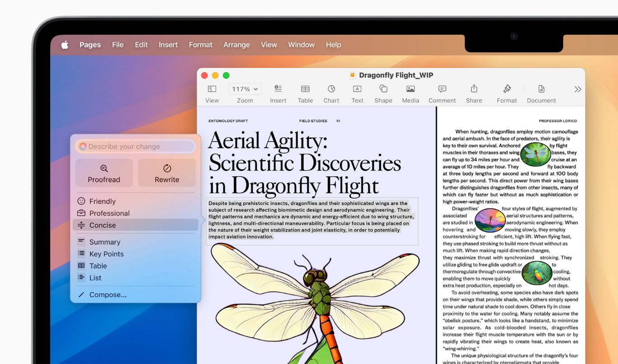
Task: Choose the Friendly tone option
Action: [x=136, y=201]
